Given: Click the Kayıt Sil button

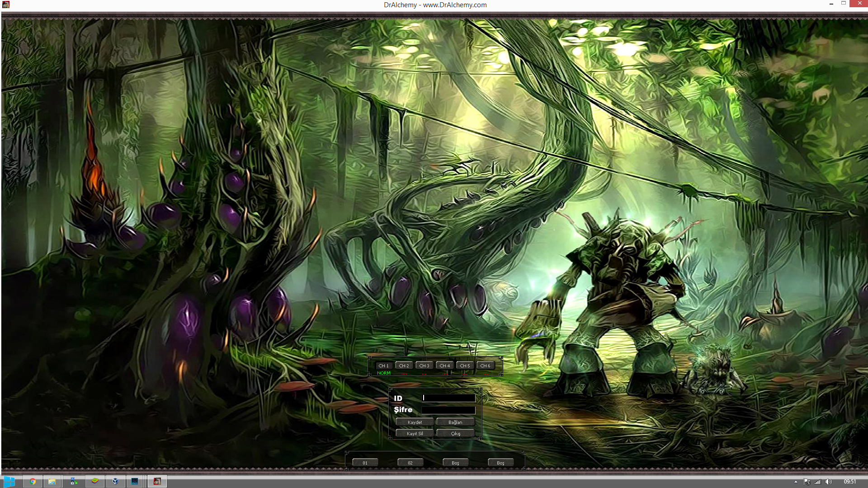Looking at the screenshot, I should pyautogui.click(x=415, y=433).
